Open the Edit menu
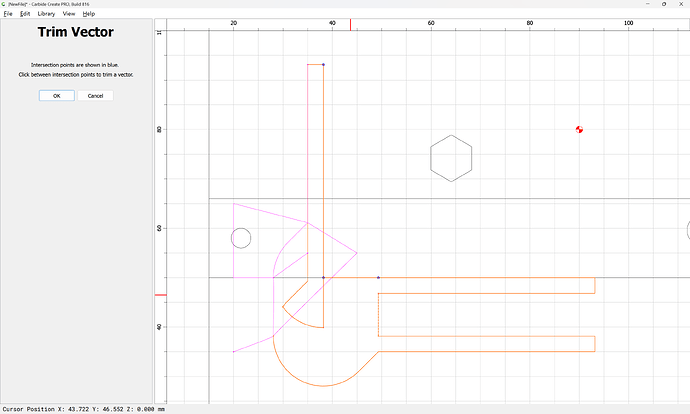Screen dimensions: 690x414 25,14
